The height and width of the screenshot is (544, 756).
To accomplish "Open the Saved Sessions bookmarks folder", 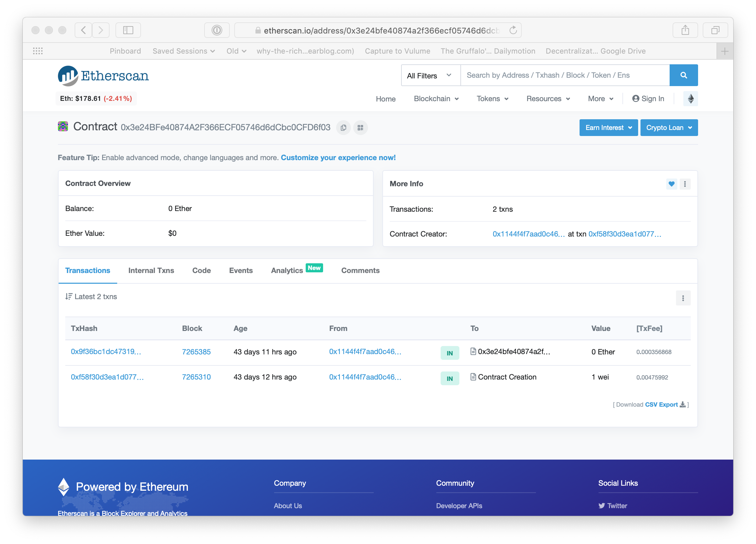I will click(184, 51).
